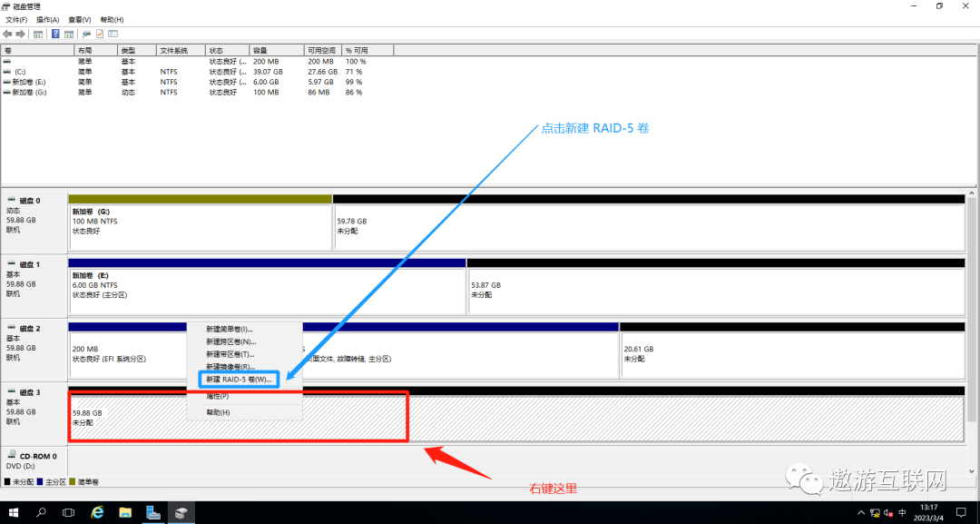This screenshot has width=980, height=524.
Task: Open the notification center icon
Action: 961,513
